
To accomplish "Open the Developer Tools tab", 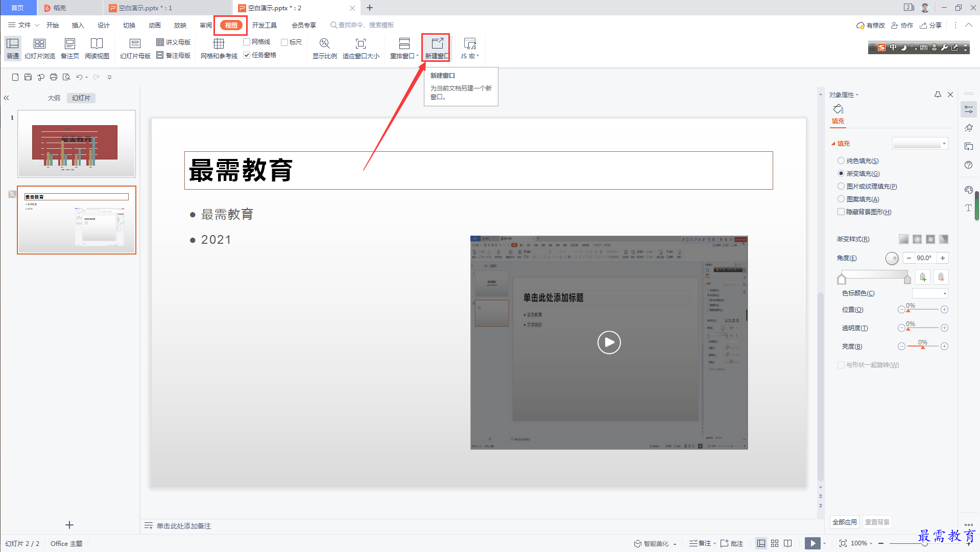I will (265, 25).
